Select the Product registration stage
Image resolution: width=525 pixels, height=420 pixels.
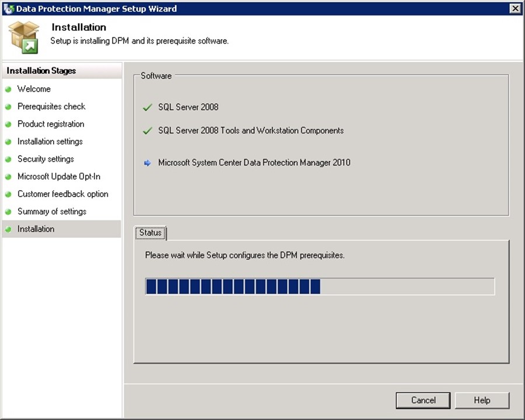tap(51, 124)
